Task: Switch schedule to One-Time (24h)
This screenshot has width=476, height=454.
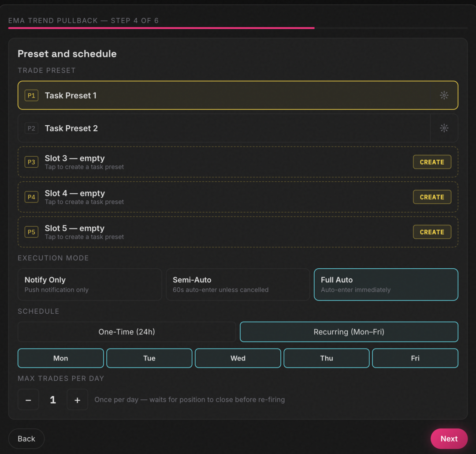Action: point(126,332)
